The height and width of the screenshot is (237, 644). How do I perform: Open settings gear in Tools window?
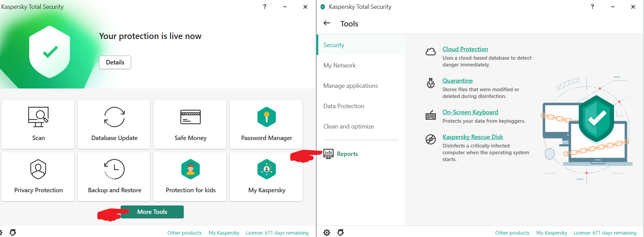327,233
